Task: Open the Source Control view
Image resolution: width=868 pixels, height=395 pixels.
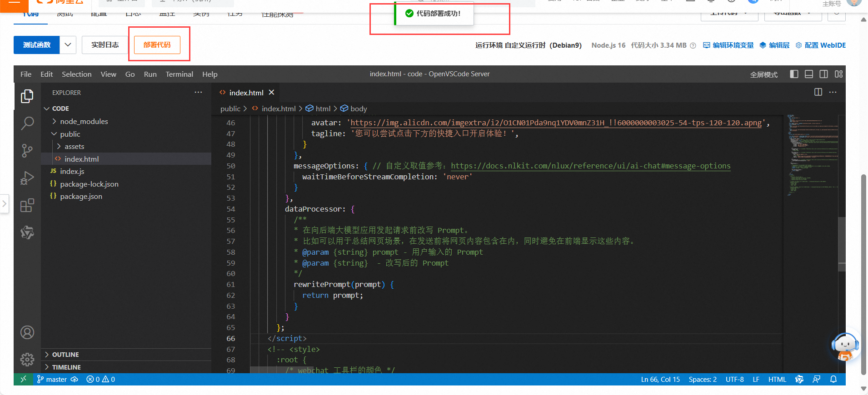Action: [x=27, y=151]
